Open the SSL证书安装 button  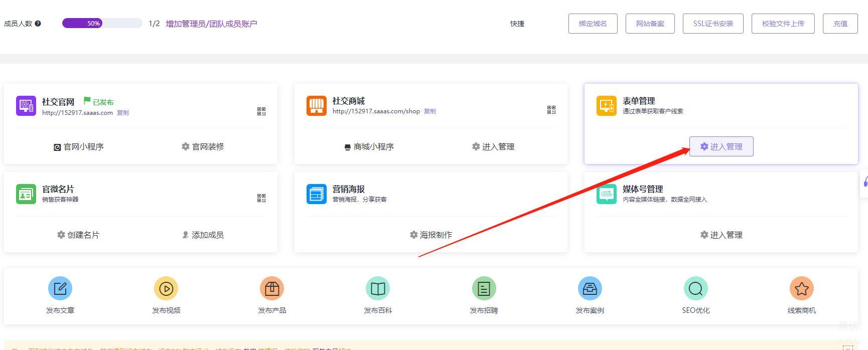(713, 24)
